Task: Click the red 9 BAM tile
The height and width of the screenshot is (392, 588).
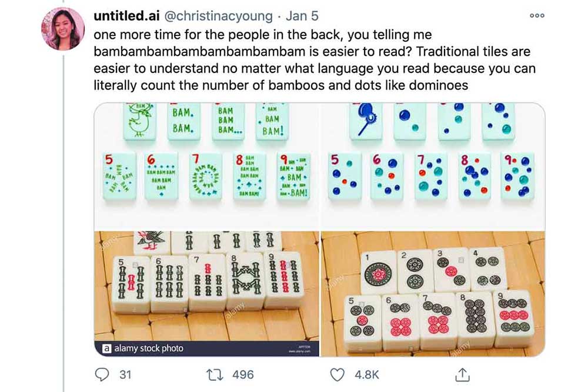Action: (293, 176)
